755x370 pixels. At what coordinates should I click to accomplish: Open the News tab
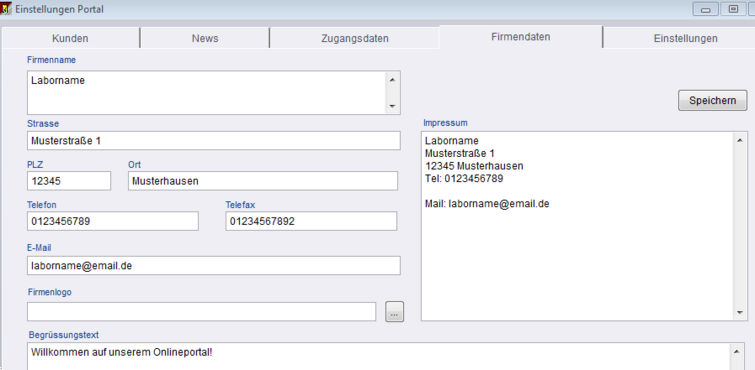[205, 39]
